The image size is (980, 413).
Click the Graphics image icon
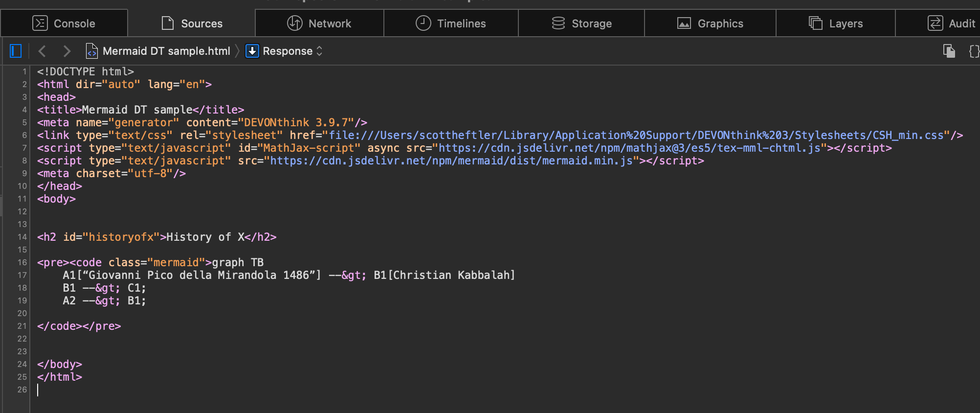tap(684, 23)
